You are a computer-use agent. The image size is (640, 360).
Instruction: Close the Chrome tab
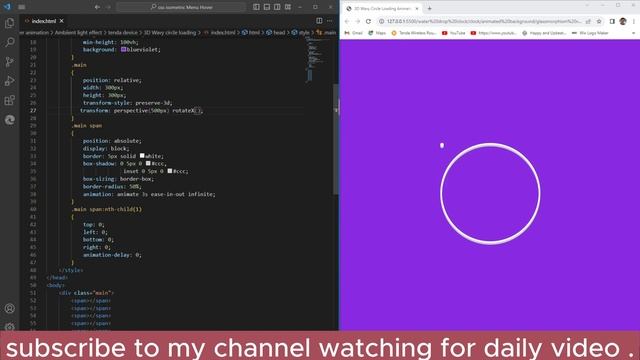pos(417,9)
